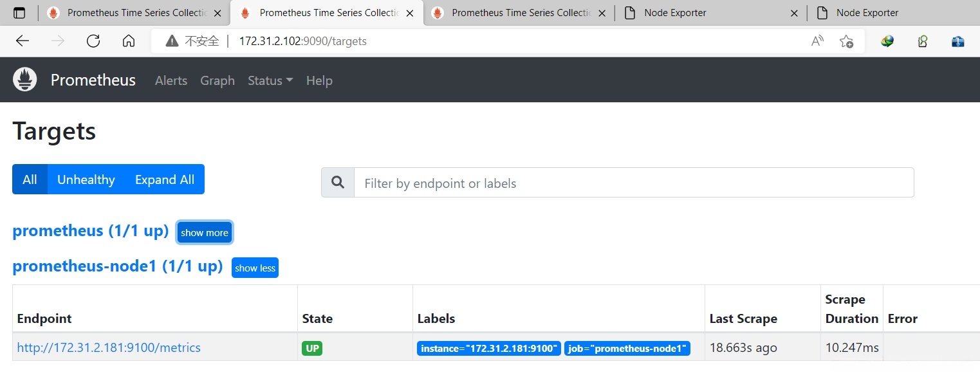This screenshot has height=377, width=980.
Task: Switch to the last Node Exporter tab
Action: coord(894,13)
